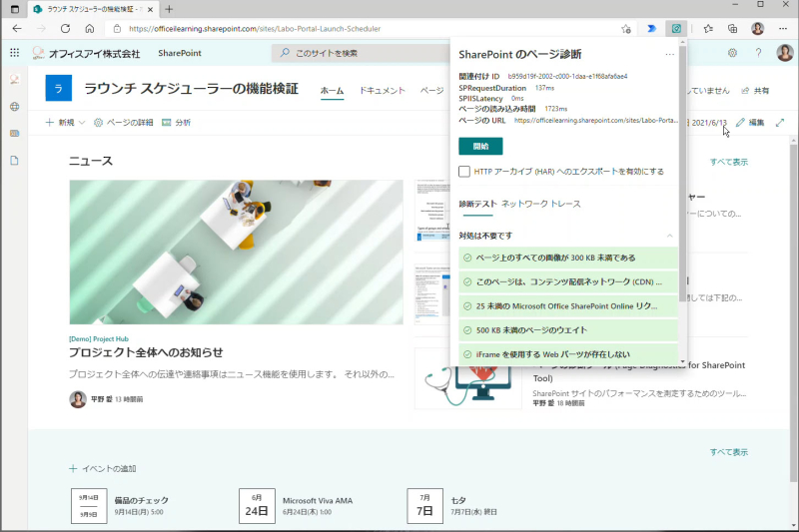Click the browser refresh button

tap(65, 29)
